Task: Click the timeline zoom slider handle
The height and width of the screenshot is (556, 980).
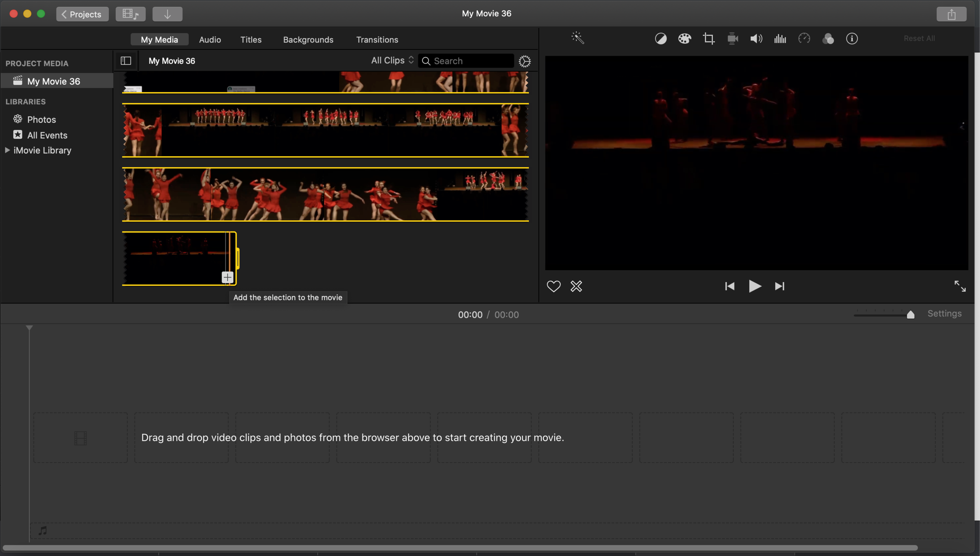Action: pyautogui.click(x=910, y=315)
